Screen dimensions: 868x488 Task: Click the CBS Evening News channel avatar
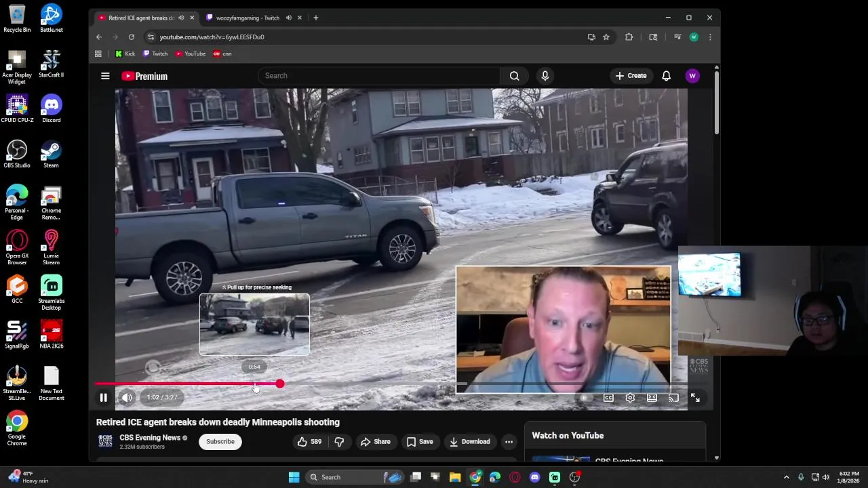click(x=105, y=441)
